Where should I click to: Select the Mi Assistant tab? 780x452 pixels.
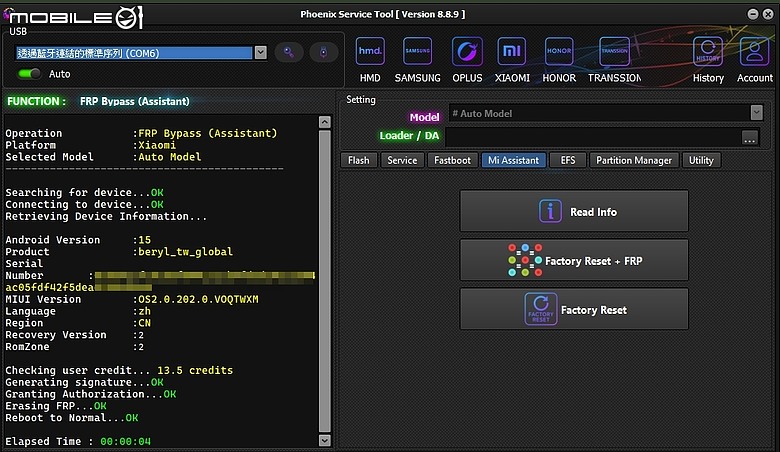point(513,160)
